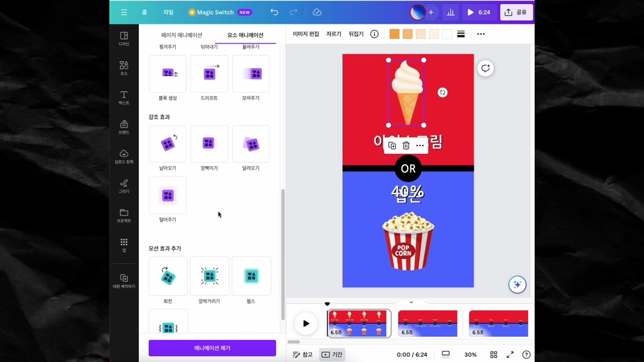Open the Magic assistant sparkle button
The image size is (644, 362).
tap(517, 285)
